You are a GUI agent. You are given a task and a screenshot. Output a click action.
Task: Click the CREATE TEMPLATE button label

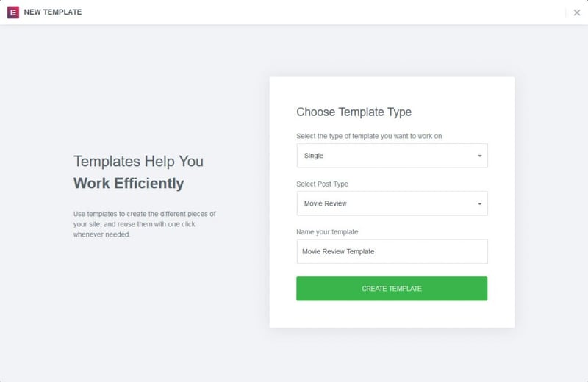pos(392,289)
